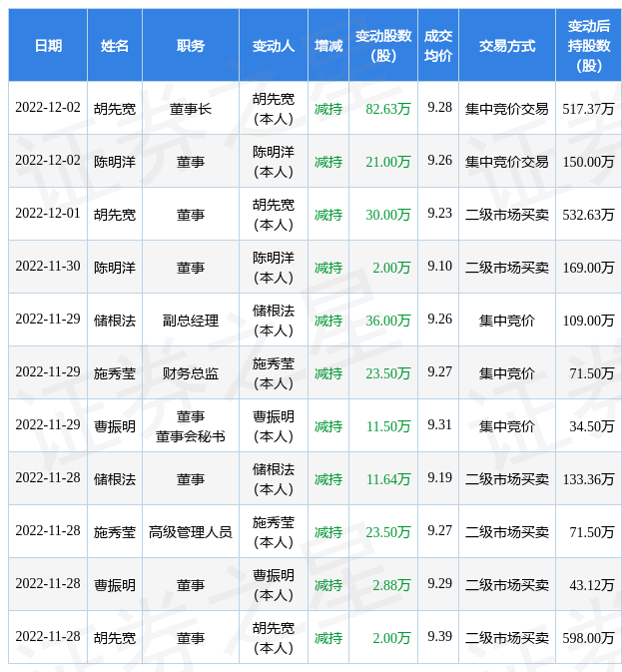Click 储根法 name in the 副总经理 row
622x672 pixels.
(115, 321)
